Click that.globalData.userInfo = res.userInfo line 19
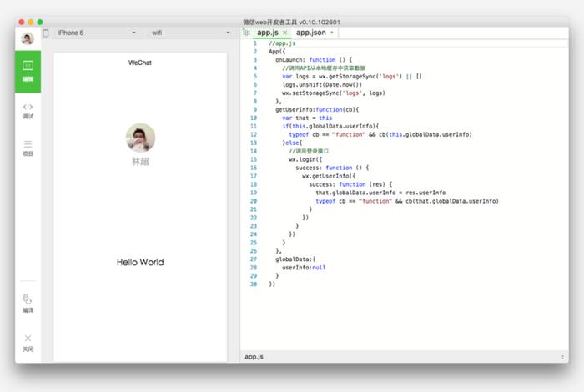The width and height of the screenshot is (584, 392). coord(380,193)
